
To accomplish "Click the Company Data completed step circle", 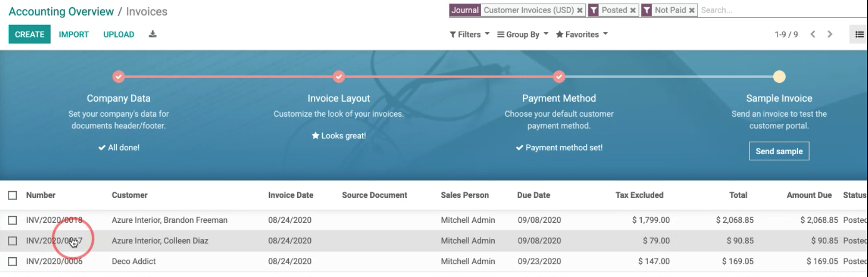I will 119,77.
